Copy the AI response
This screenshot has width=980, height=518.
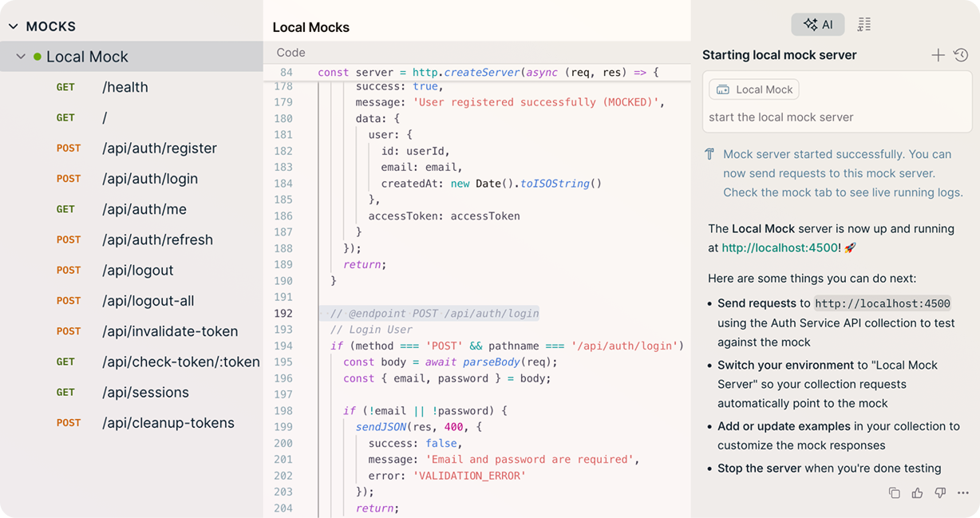click(895, 492)
